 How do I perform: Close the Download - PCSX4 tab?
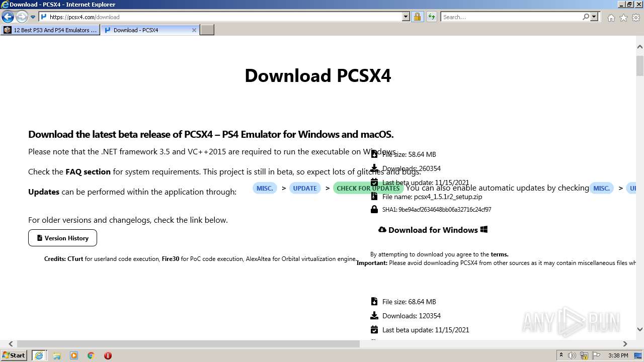point(194,30)
